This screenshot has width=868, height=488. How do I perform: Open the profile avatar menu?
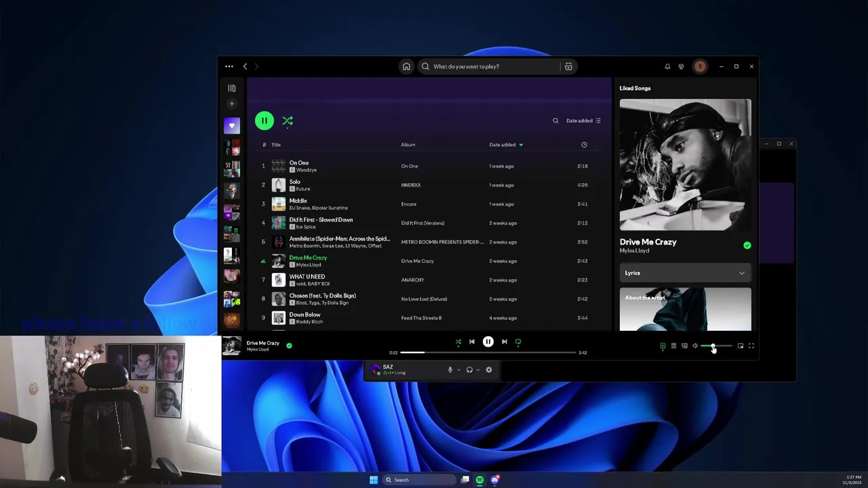pyautogui.click(x=700, y=66)
